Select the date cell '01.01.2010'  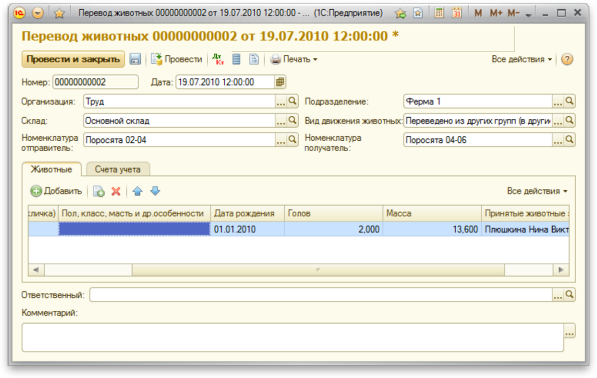point(247,230)
